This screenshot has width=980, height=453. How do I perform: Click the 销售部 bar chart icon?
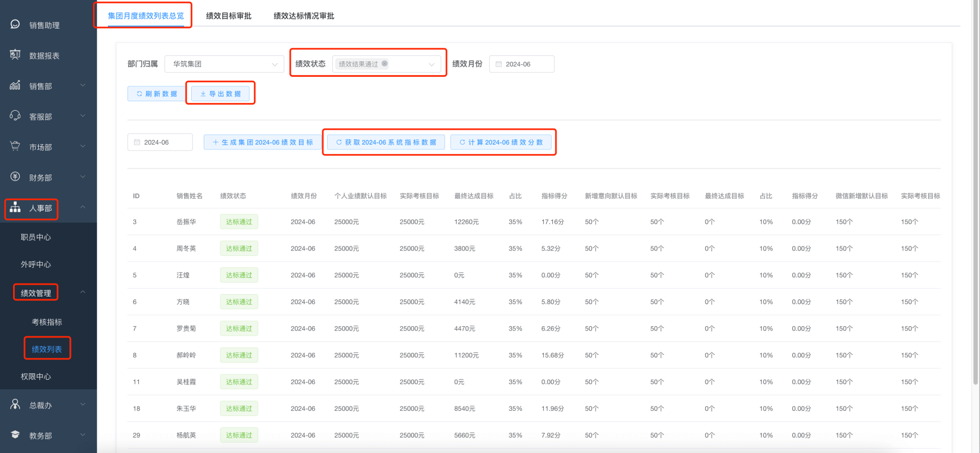[15, 86]
